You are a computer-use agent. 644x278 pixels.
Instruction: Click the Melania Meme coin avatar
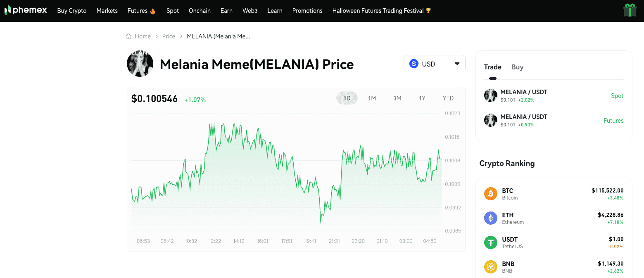click(x=140, y=64)
